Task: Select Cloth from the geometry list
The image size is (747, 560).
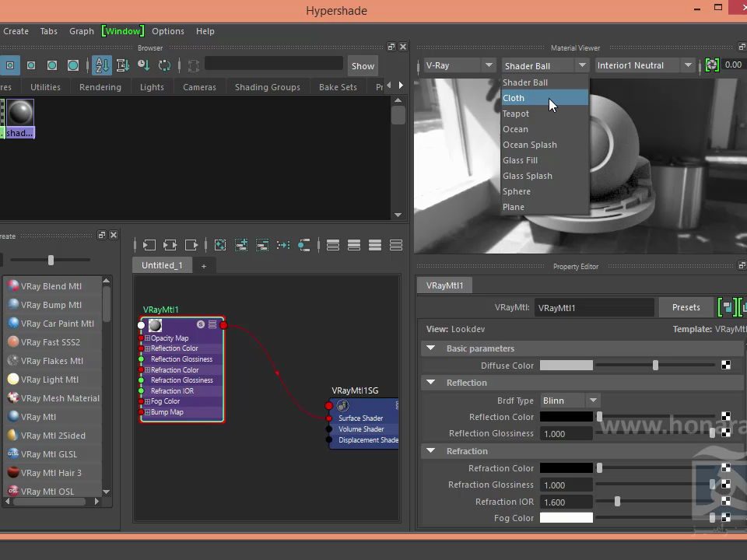Action: (545, 98)
